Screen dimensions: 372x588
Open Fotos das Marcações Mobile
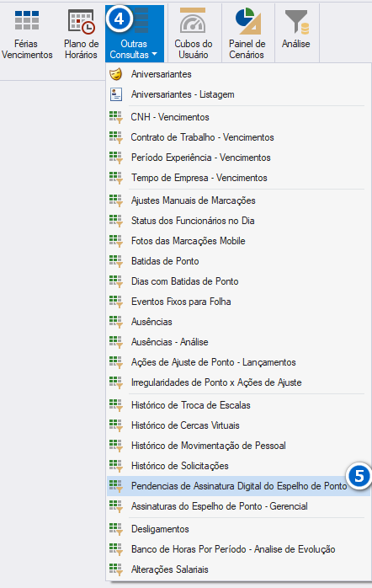(x=238, y=241)
